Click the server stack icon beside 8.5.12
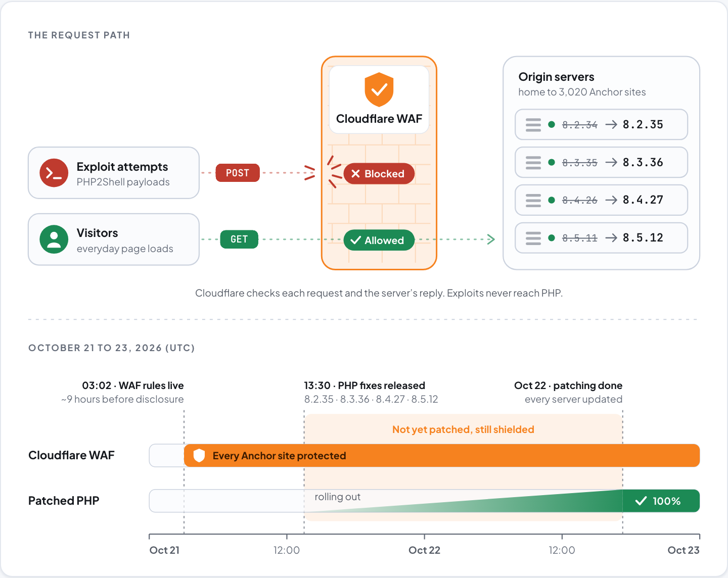The width and height of the screenshot is (728, 578). [x=533, y=238]
